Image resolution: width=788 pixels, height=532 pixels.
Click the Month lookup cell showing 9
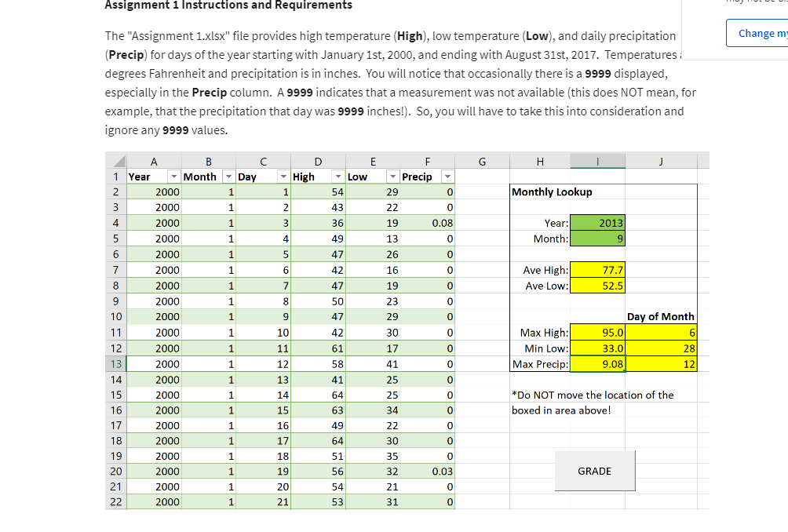(x=597, y=239)
